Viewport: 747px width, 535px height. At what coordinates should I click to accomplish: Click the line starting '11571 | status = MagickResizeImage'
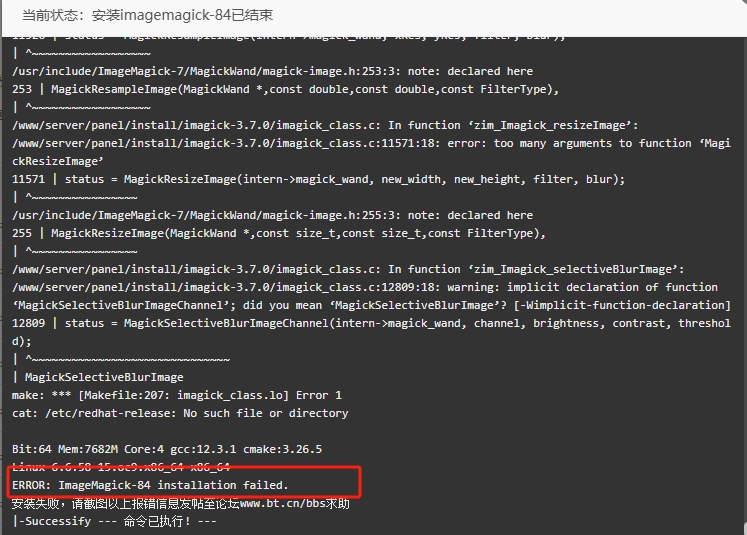click(318, 179)
